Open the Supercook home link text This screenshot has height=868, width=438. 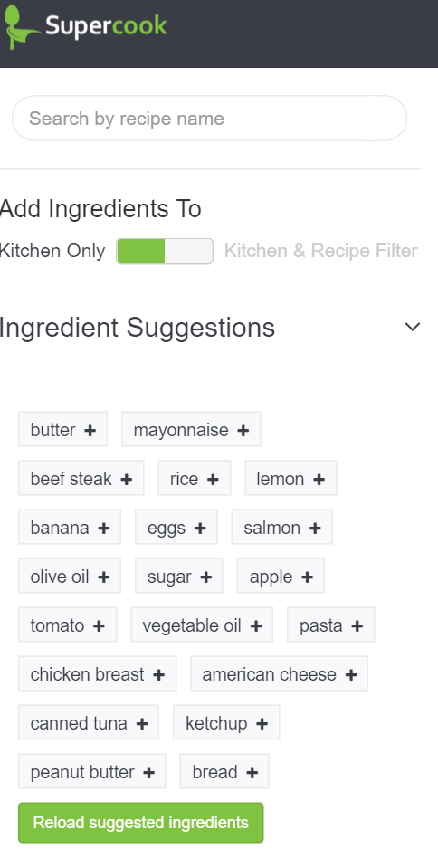click(x=106, y=25)
